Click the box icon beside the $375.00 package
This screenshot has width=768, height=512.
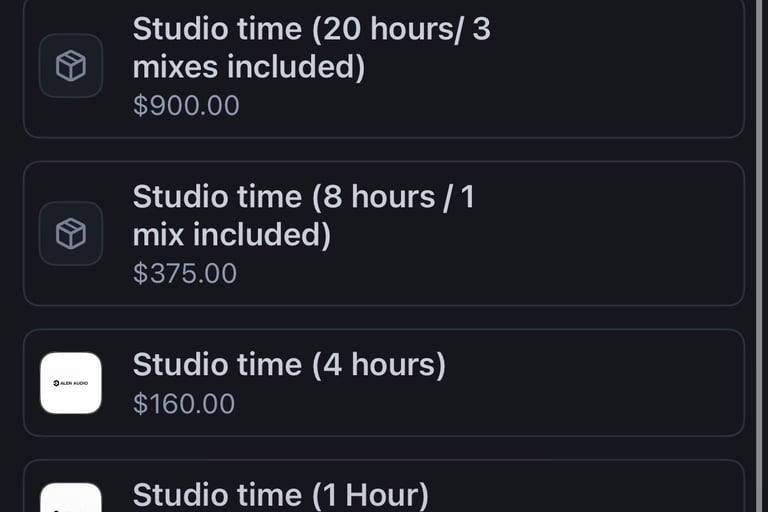click(x=71, y=234)
